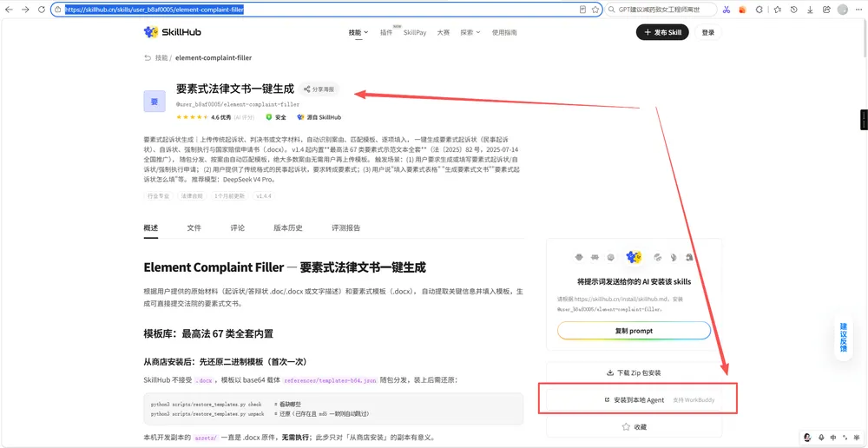
Task: Open the 版本历史 tab
Action: coord(288,227)
